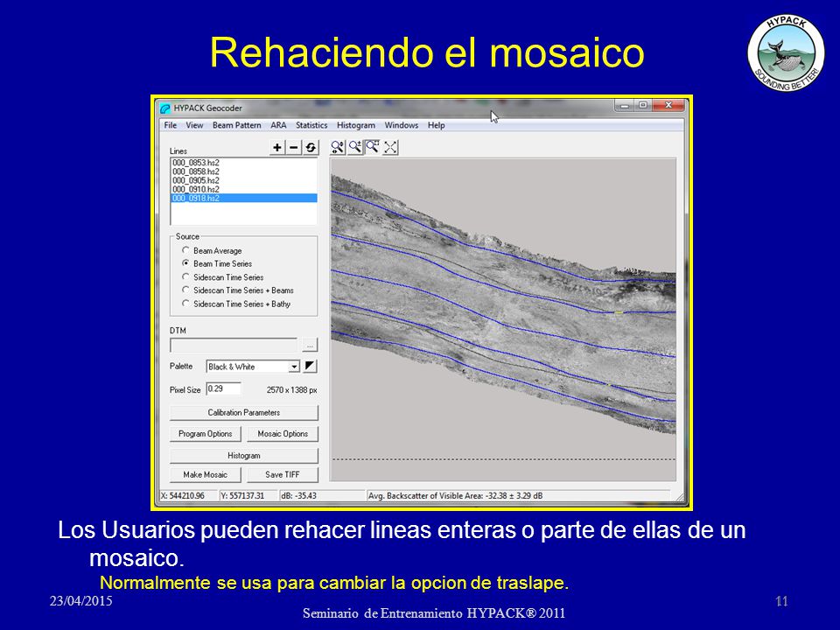The image size is (840, 630).
Task: Minimize the HYPACK Geocoder window
Action: pyautogui.click(x=625, y=106)
